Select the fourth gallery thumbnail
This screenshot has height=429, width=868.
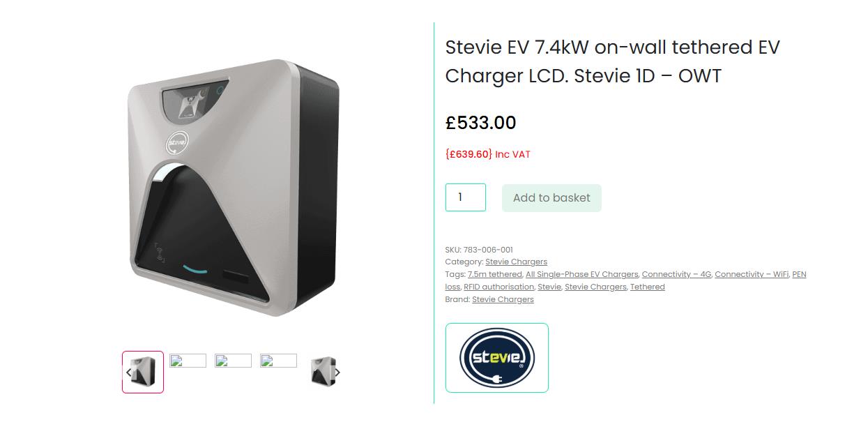pos(278,361)
